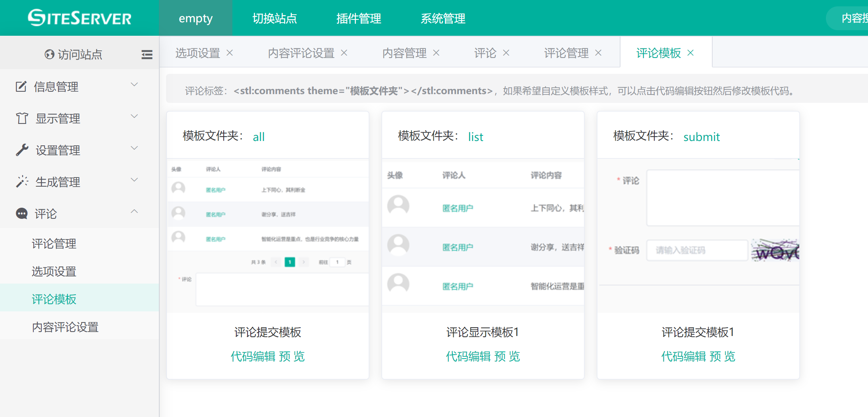Click the sidebar collapse hamburger icon

click(147, 54)
